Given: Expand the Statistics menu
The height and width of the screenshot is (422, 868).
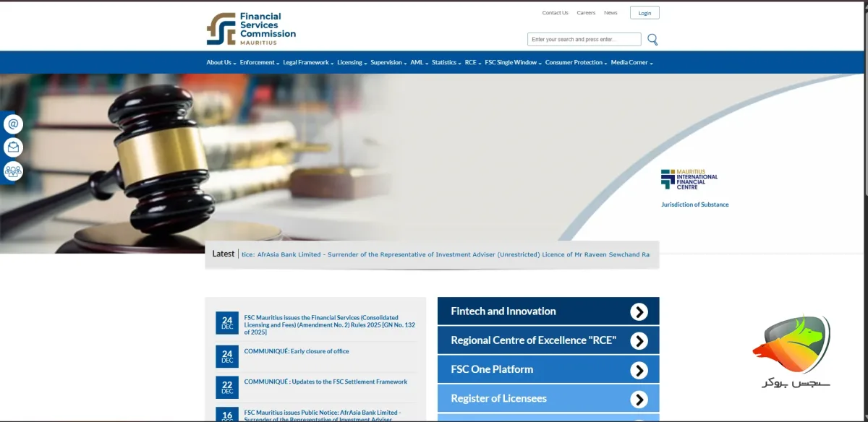Looking at the screenshot, I should click(x=446, y=63).
